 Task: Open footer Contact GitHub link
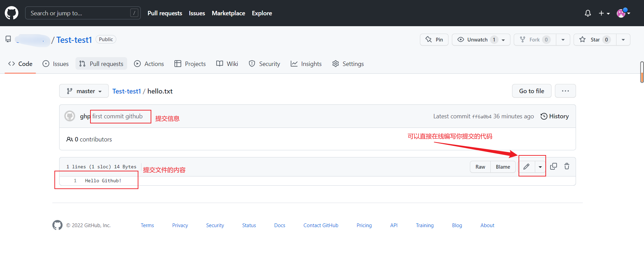(321, 225)
